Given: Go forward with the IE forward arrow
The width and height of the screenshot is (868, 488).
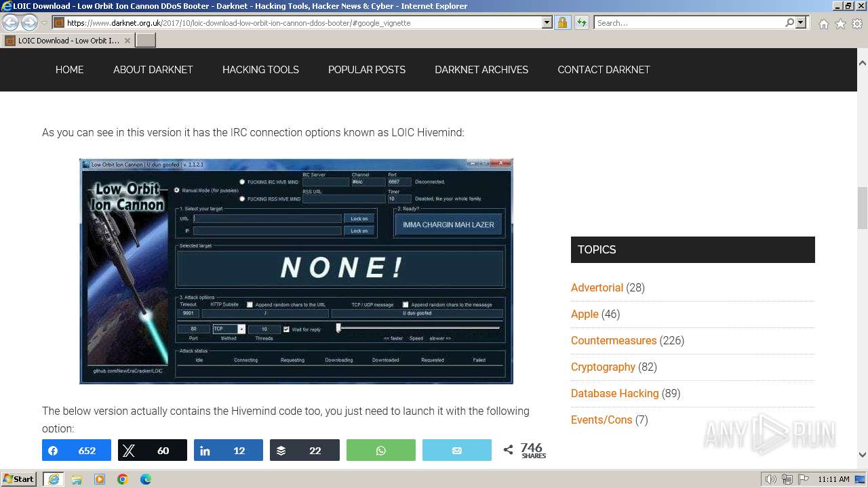Looking at the screenshot, I should coord(29,22).
